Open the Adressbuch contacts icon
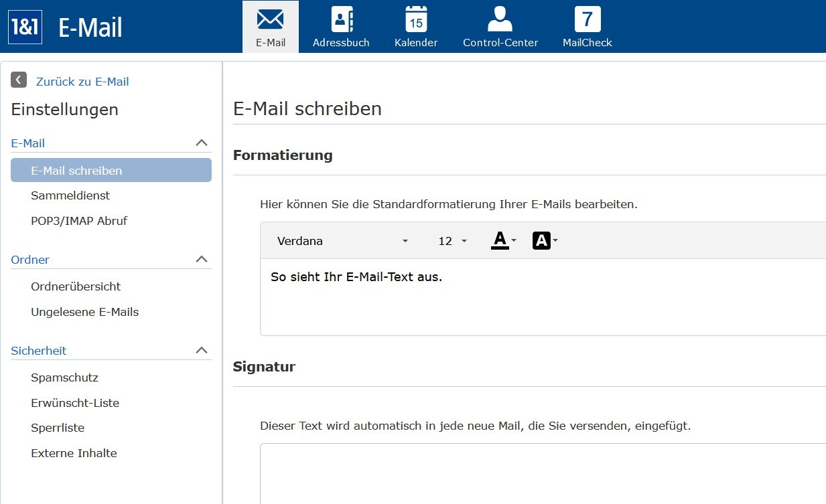 (x=342, y=19)
